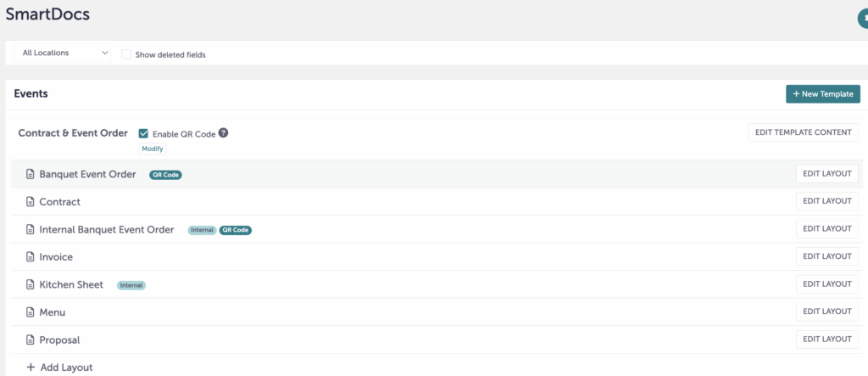Click the Invoice document icon
The width and height of the screenshot is (868, 376).
(31, 257)
